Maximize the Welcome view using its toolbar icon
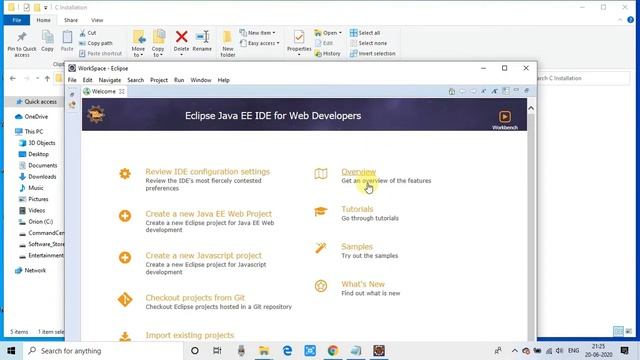This screenshot has height=360, width=640. [527, 90]
